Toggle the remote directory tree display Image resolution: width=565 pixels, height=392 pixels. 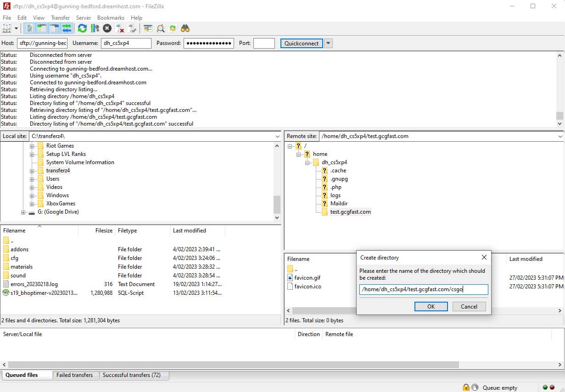pos(54,28)
